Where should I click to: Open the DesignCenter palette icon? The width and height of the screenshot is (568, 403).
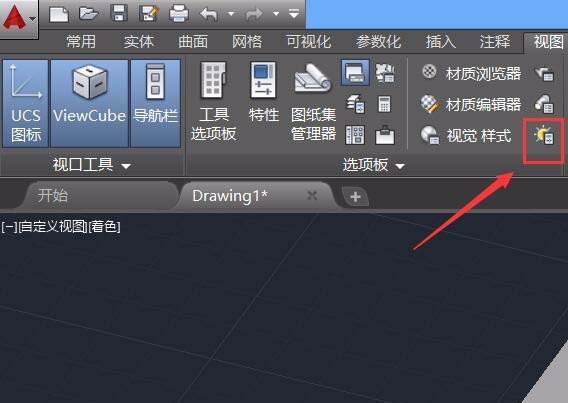point(355,135)
